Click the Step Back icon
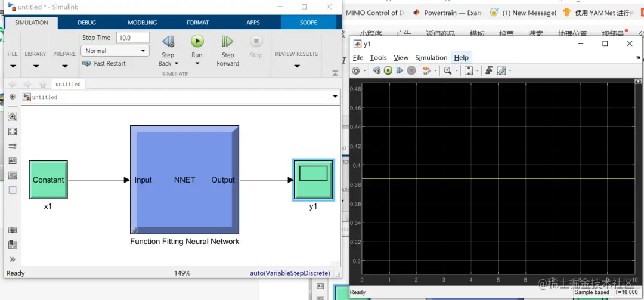Screen dimensions: 644x300 pyautogui.click(x=168, y=41)
